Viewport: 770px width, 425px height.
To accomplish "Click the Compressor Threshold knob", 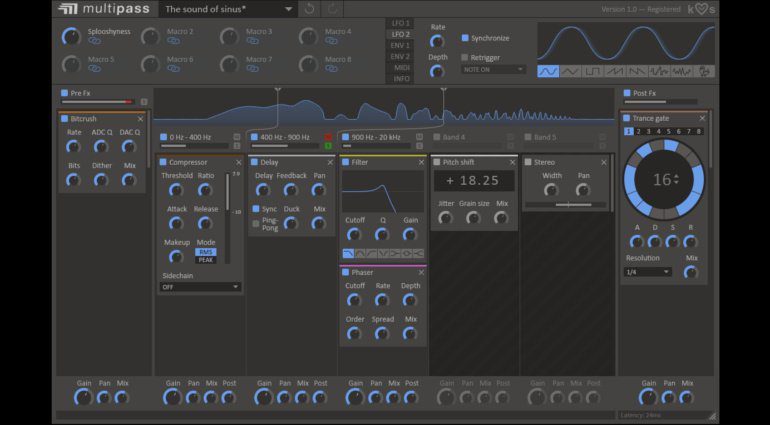I will tap(175, 190).
